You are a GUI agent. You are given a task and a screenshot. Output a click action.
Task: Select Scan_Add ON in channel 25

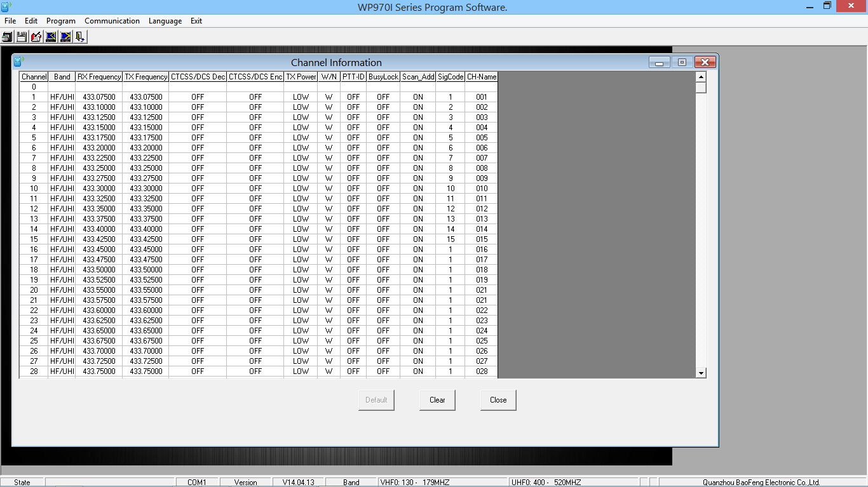418,341
